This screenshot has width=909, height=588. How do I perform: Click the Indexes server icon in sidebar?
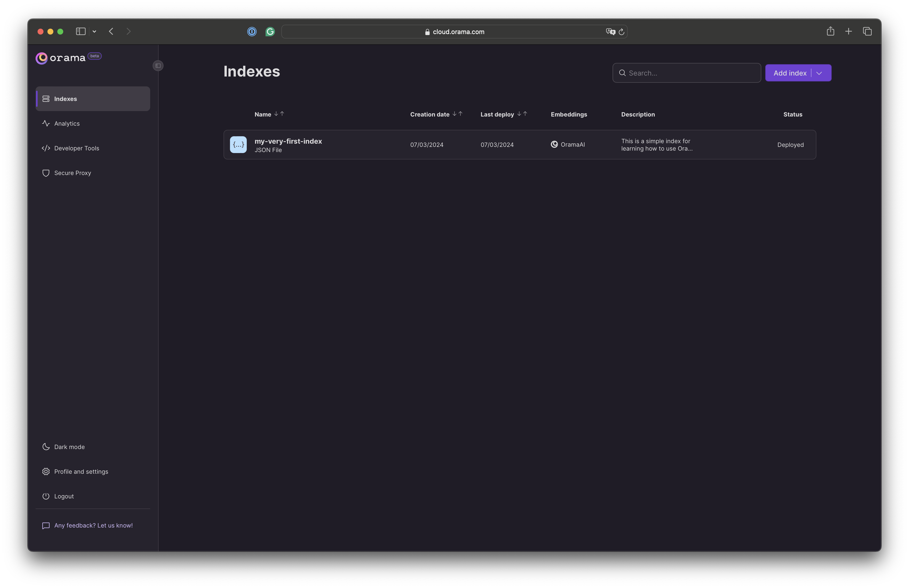pos(46,99)
